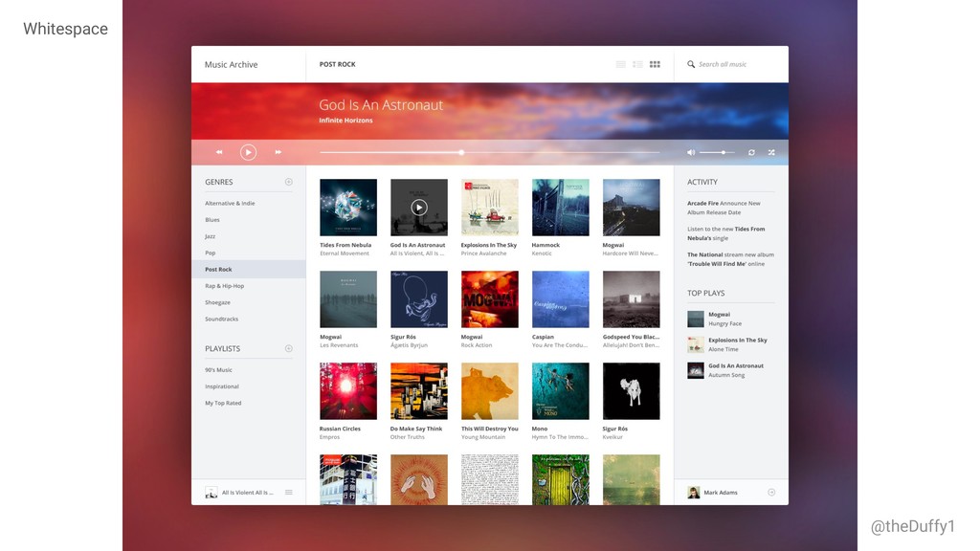
Task: Click God Is An Astronaut banner title
Action: coord(381,105)
